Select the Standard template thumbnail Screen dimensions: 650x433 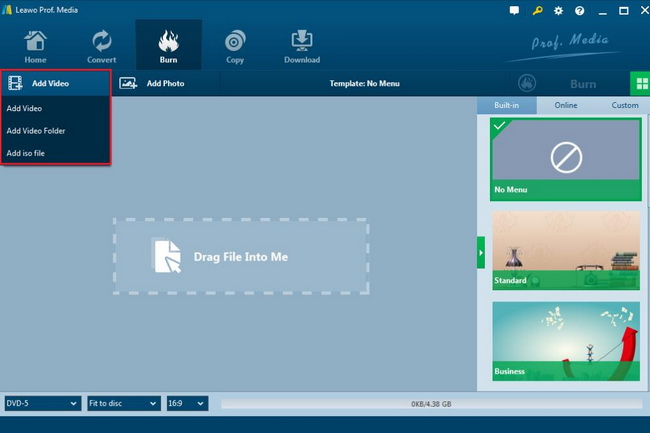point(566,250)
